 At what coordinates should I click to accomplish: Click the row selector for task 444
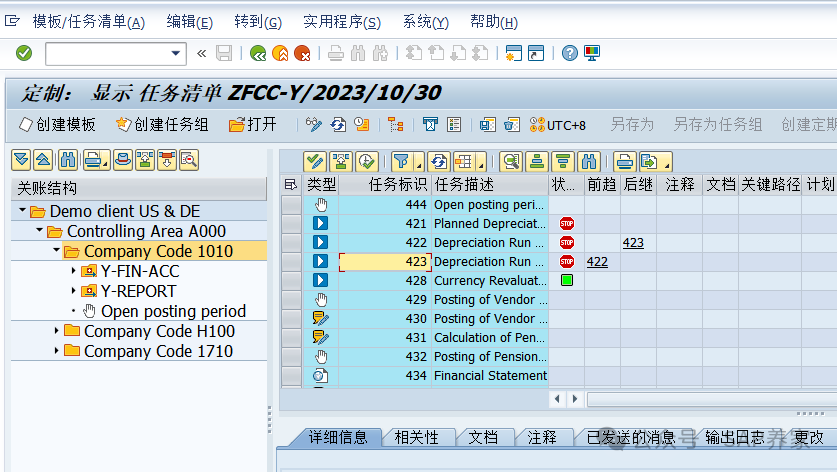(291, 204)
